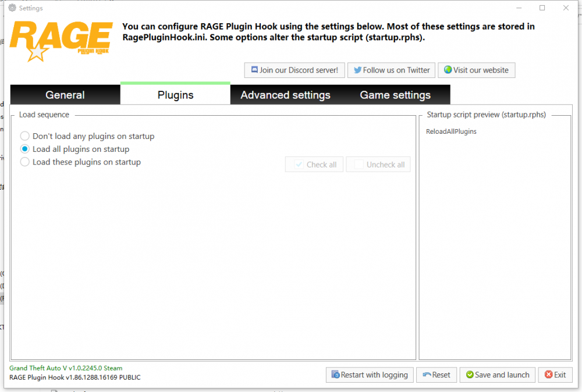The height and width of the screenshot is (392, 582).
Task: Switch to the General tab
Action: coord(65,95)
